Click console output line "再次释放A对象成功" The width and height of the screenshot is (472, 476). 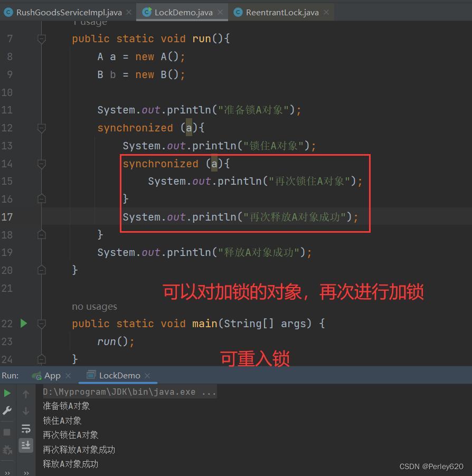(x=79, y=450)
